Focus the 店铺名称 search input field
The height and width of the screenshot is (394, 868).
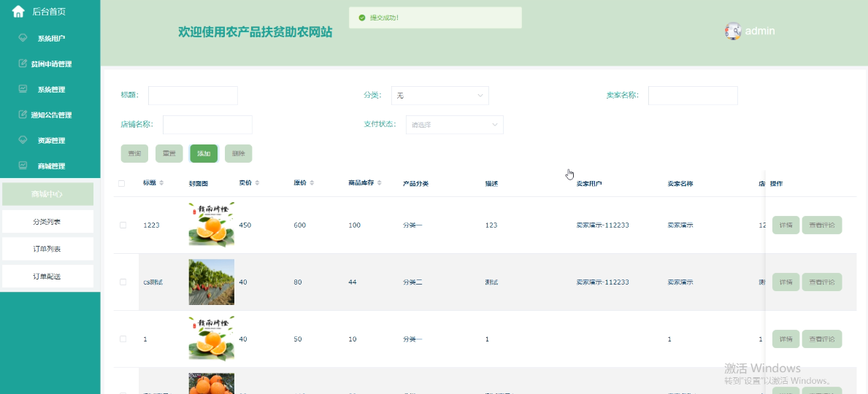[x=207, y=125]
